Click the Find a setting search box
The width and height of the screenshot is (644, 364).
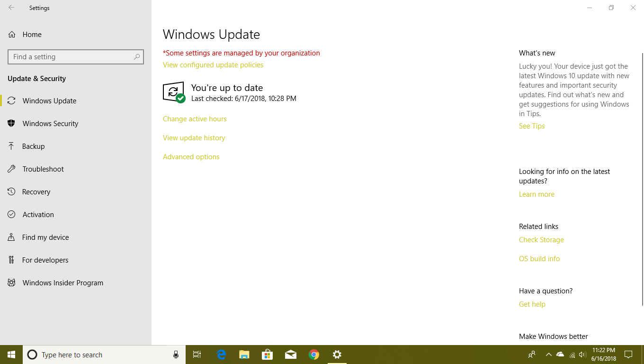(76, 56)
